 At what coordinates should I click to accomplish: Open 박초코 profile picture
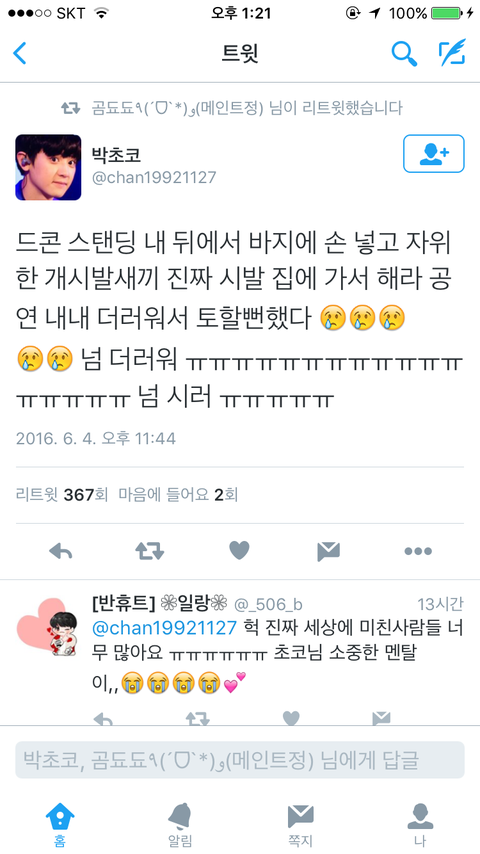48,167
